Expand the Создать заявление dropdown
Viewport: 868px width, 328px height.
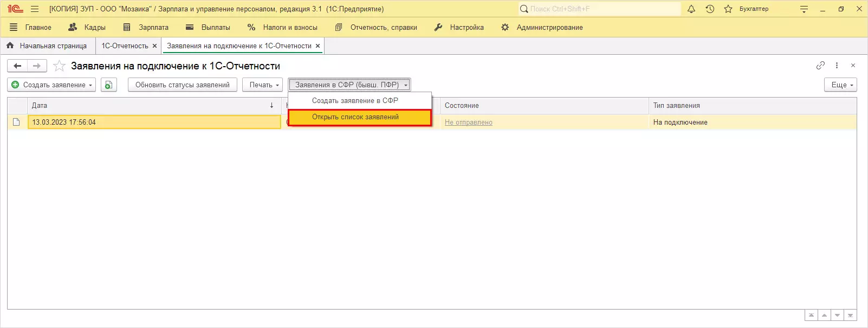[52, 85]
